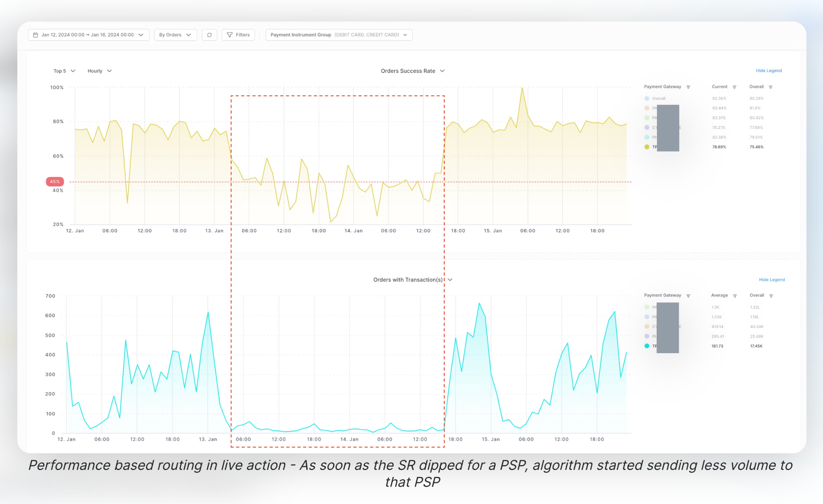Open Payment Instrument Group dropdown

[x=339, y=35]
